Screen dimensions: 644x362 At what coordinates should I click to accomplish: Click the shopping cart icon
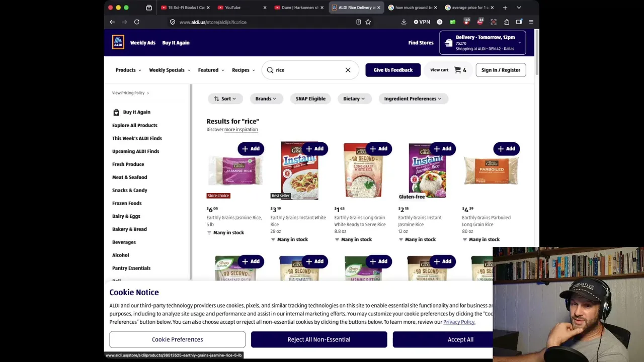point(457,70)
